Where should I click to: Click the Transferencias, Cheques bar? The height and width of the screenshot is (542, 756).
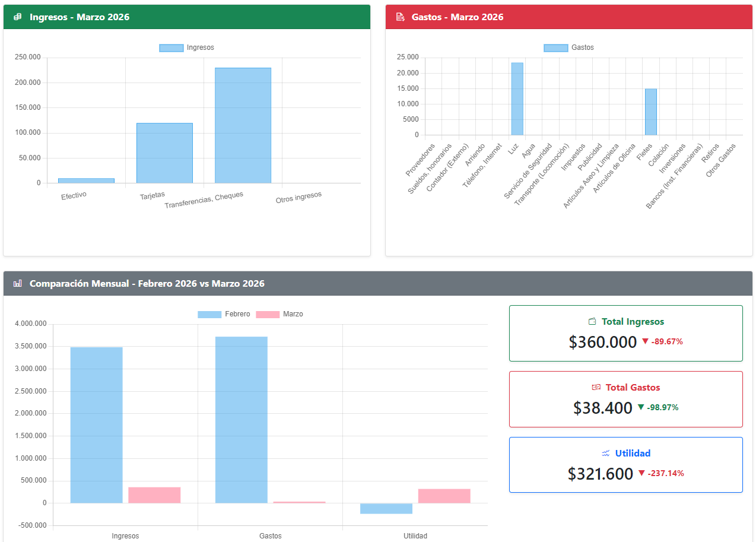(x=243, y=125)
